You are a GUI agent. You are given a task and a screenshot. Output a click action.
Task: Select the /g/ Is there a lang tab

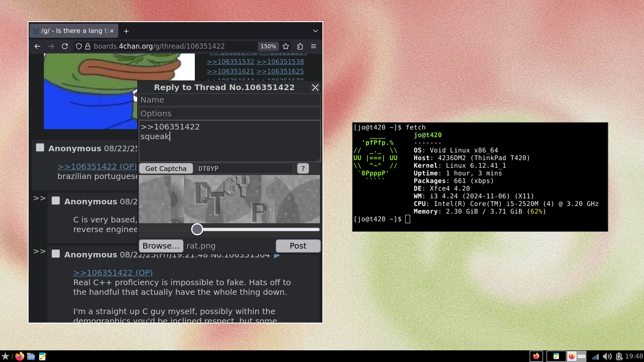coord(74,31)
